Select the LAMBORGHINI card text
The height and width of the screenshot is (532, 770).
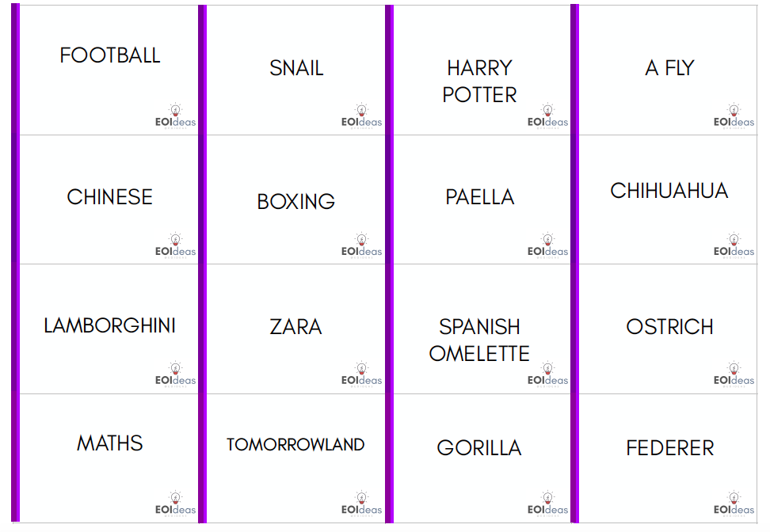pyautogui.click(x=109, y=326)
